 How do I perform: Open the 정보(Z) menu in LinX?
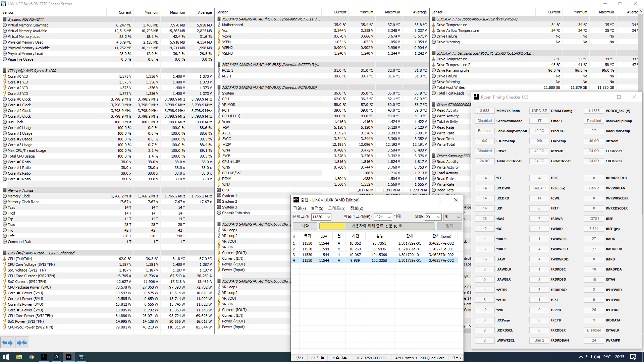357,208
